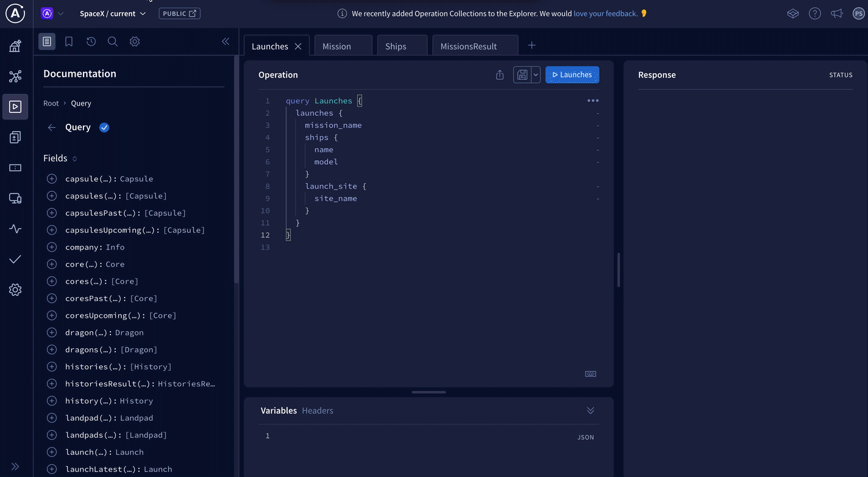Switch to the Ships tab

(402, 46)
